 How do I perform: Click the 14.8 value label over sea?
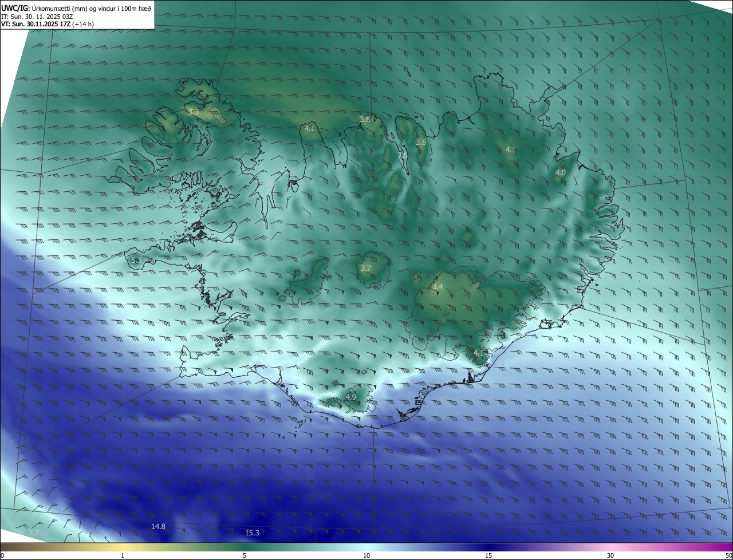coord(159,526)
